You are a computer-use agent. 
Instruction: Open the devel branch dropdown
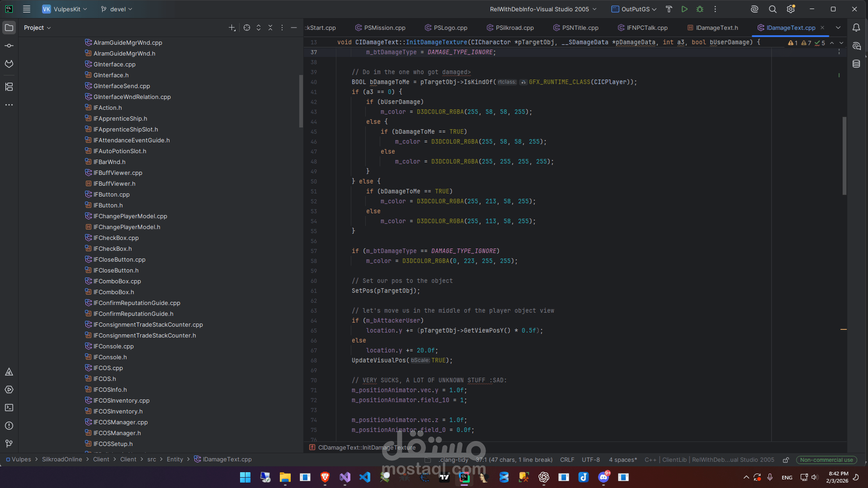[116, 9]
